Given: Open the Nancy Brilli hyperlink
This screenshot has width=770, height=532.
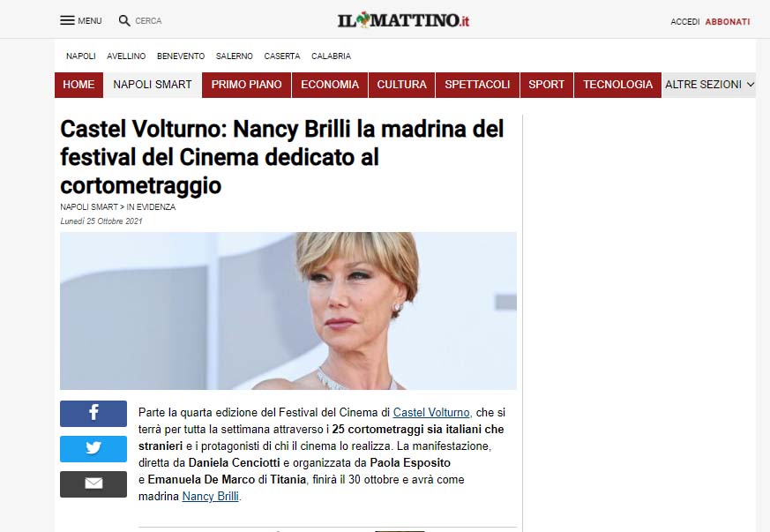Looking at the screenshot, I should coord(211,496).
